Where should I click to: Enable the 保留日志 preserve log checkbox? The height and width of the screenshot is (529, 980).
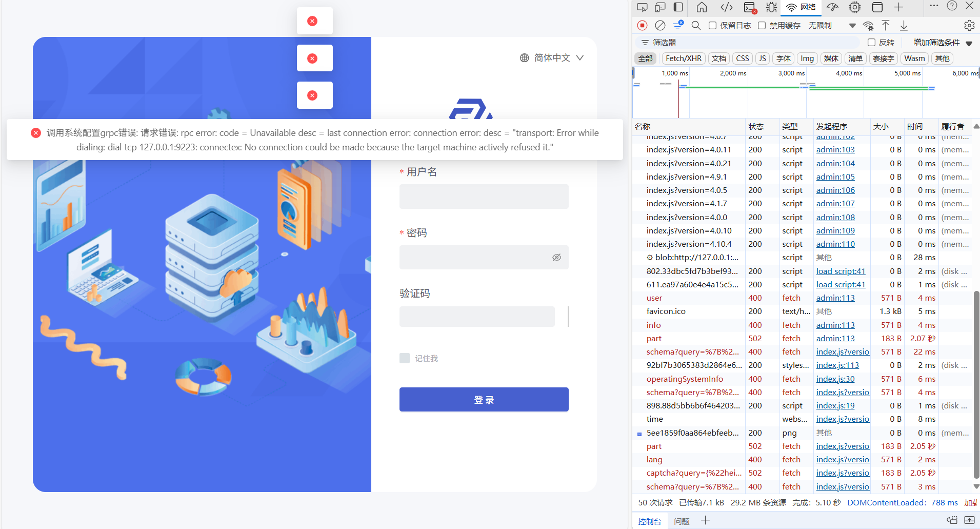pyautogui.click(x=712, y=25)
